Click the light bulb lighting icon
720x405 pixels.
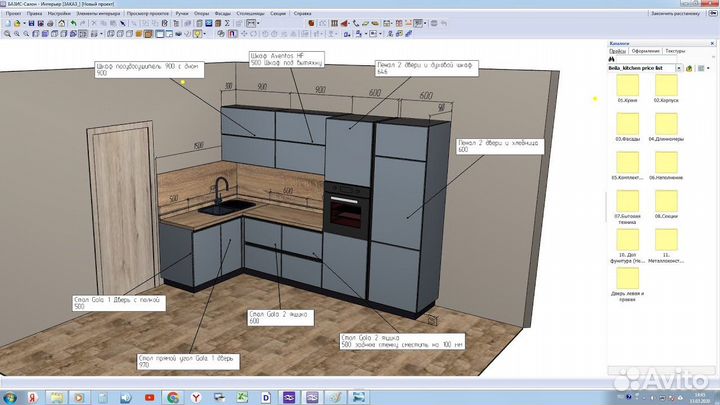(x=199, y=34)
